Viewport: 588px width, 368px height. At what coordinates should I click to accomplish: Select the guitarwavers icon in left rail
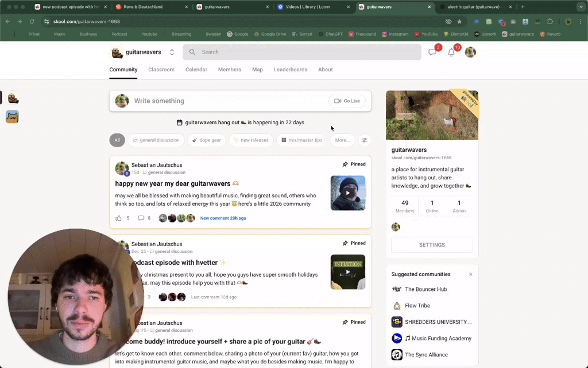(x=13, y=98)
